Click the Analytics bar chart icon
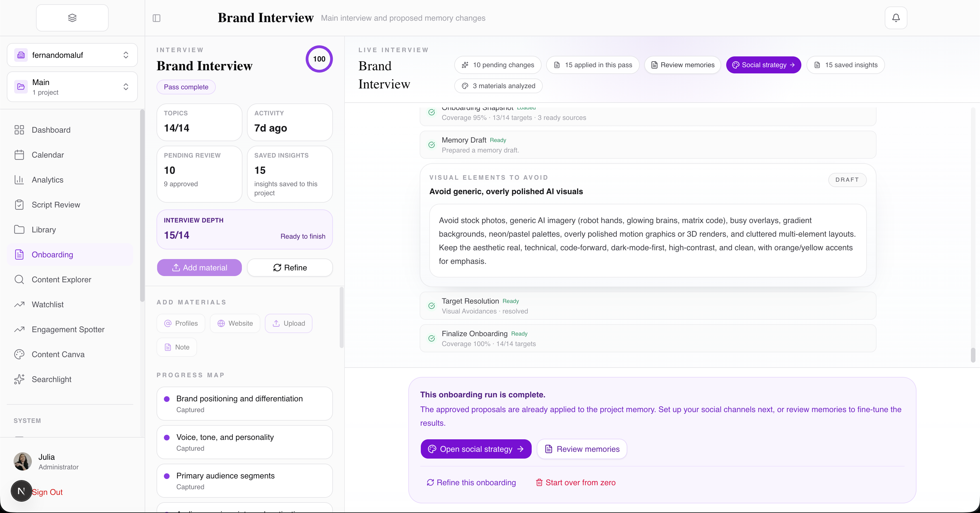Viewport: 980px width, 513px height. [19, 179]
